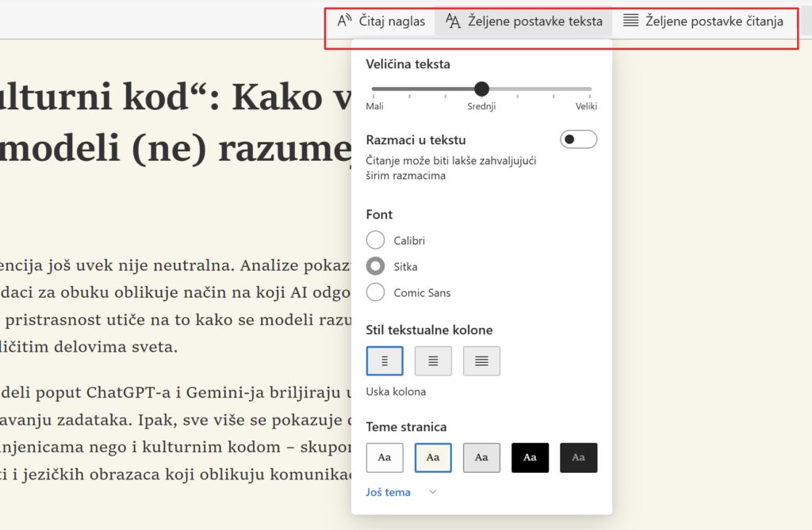Select the wide column style icon
This screenshot has height=530, width=812.
[481, 360]
